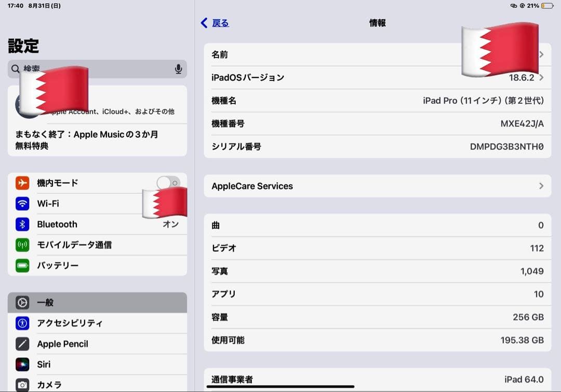Start dictation with the microphone icon

(x=178, y=69)
